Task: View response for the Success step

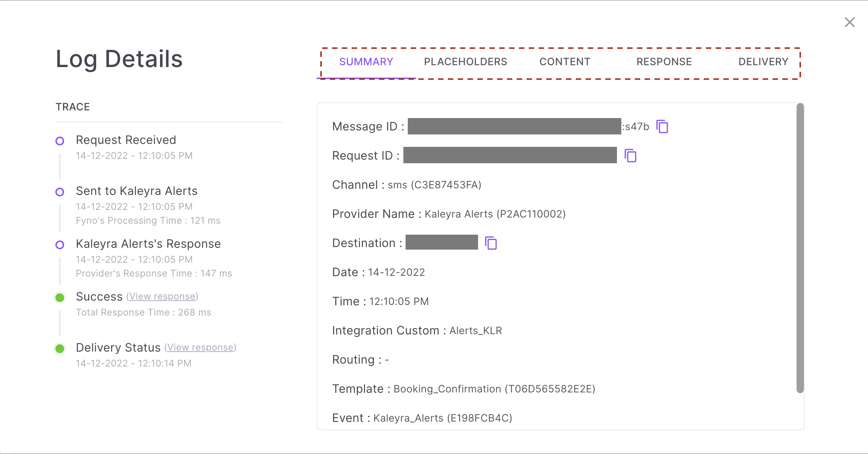Action: (162, 296)
